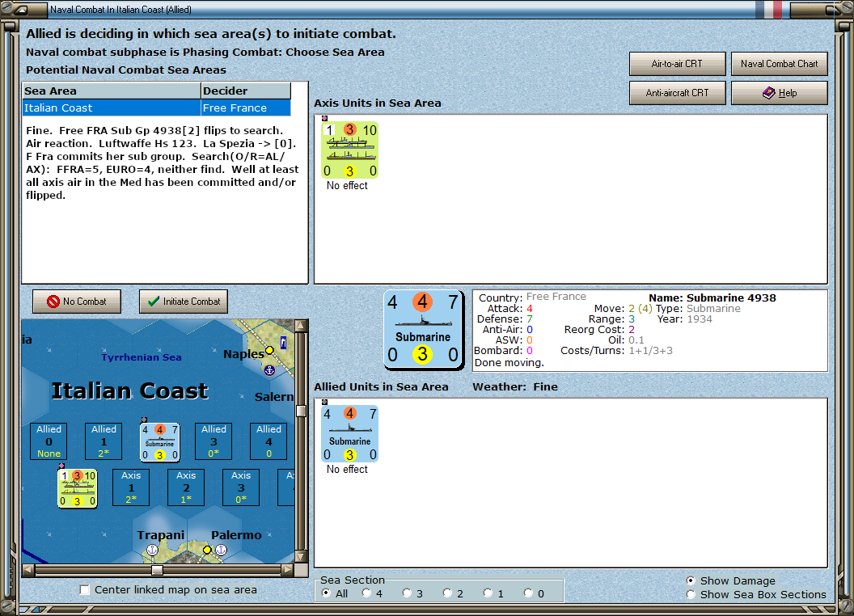Click the Palermo city yellow dot
The height and width of the screenshot is (616, 854).
pyautogui.click(x=207, y=550)
